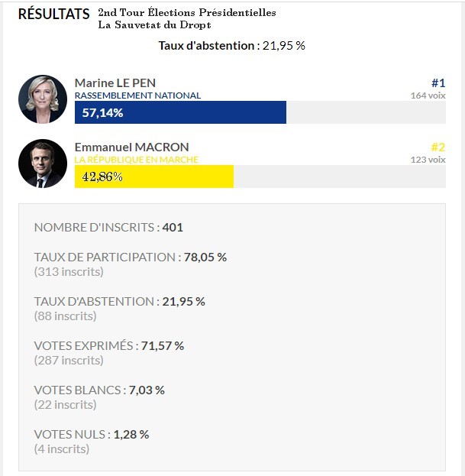Screen dimensions: 465x476
Task: Select the Emmanuel MACRON candidate name
Action: (x=131, y=147)
